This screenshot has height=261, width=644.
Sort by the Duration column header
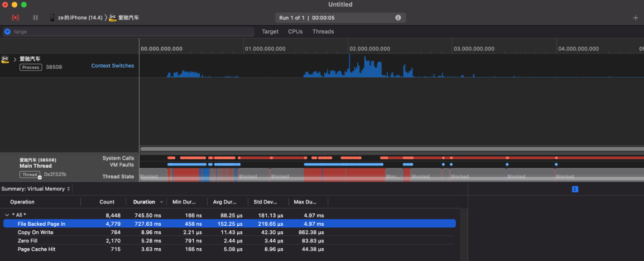[x=144, y=202]
